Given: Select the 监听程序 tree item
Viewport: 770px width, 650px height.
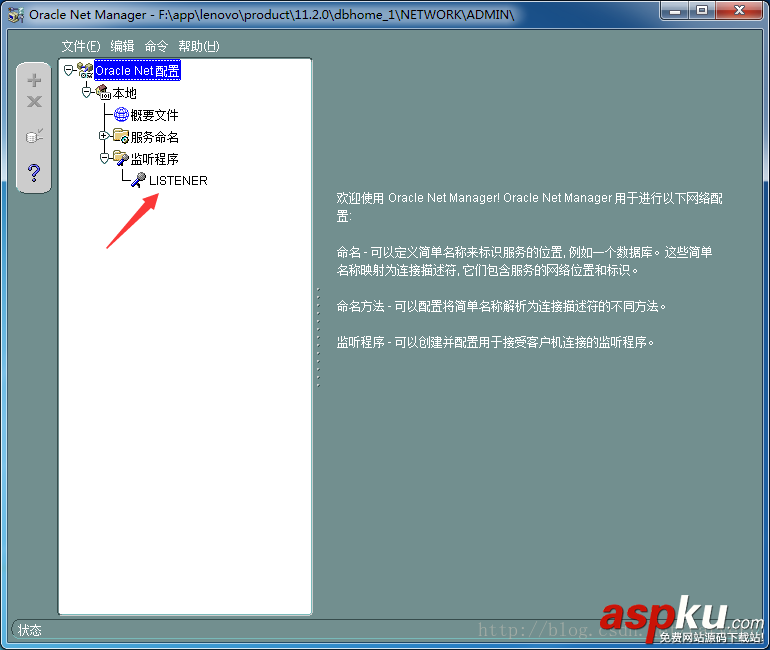Looking at the screenshot, I should point(155,159).
